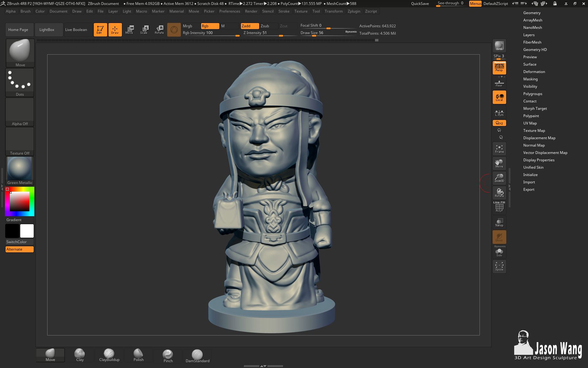588x368 pixels.
Task: Expand the Deformation subpalette
Action: pyautogui.click(x=534, y=72)
